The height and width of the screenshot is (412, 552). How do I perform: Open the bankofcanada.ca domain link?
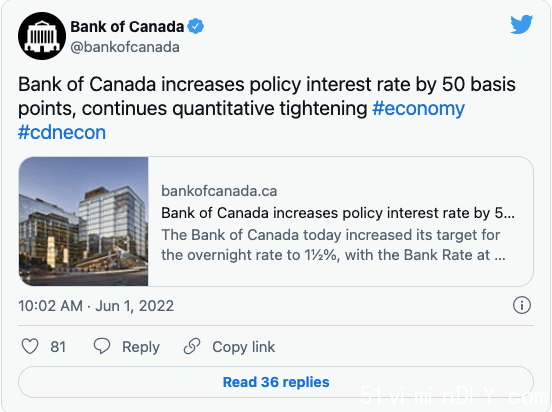pyautogui.click(x=219, y=191)
